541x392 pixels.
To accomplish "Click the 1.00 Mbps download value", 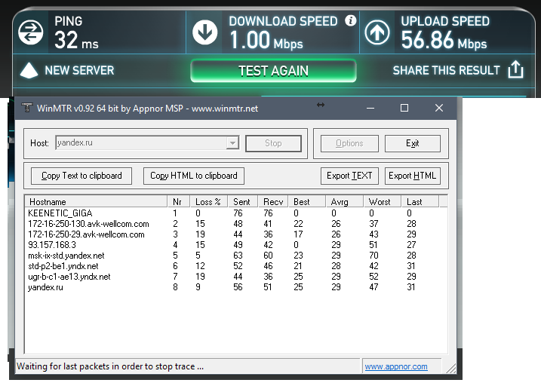I will coord(266,41).
